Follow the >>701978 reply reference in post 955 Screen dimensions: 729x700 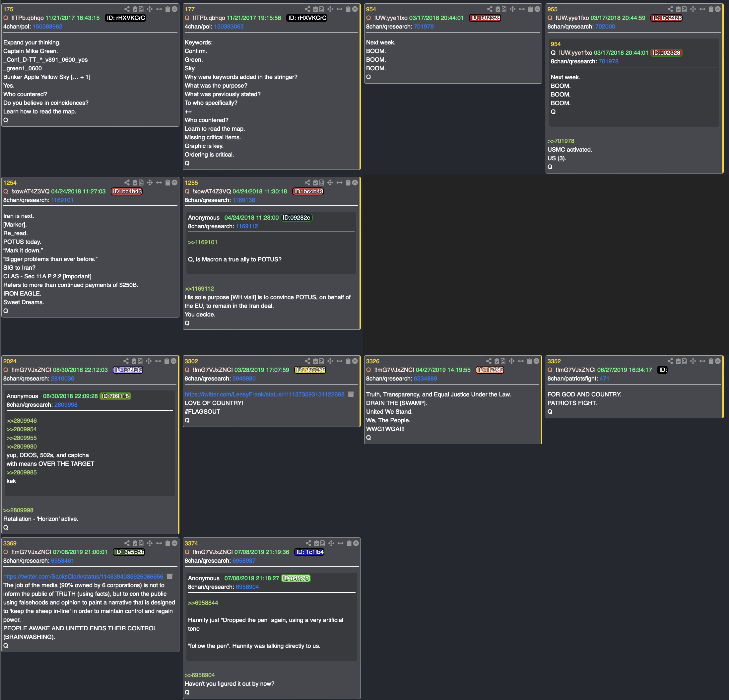561,141
